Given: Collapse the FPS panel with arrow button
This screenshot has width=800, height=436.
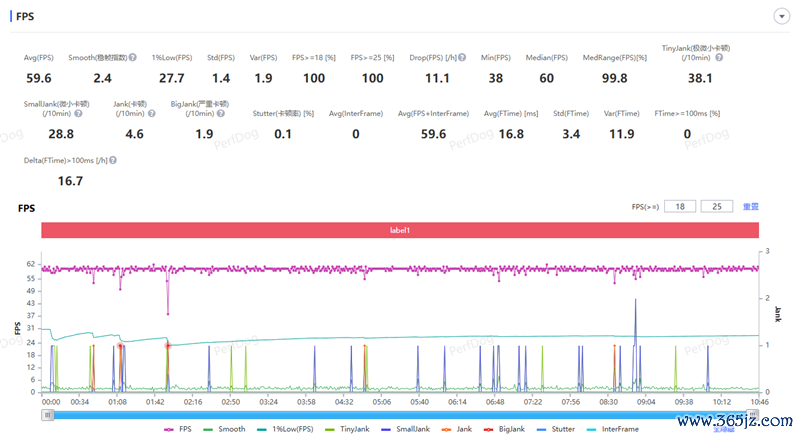Looking at the screenshot, I should (782, 16).
